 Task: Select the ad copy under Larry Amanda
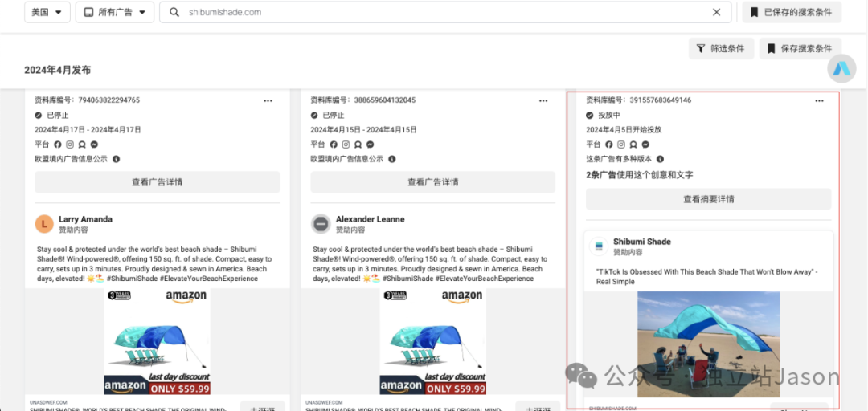click(x=154, y=264)
